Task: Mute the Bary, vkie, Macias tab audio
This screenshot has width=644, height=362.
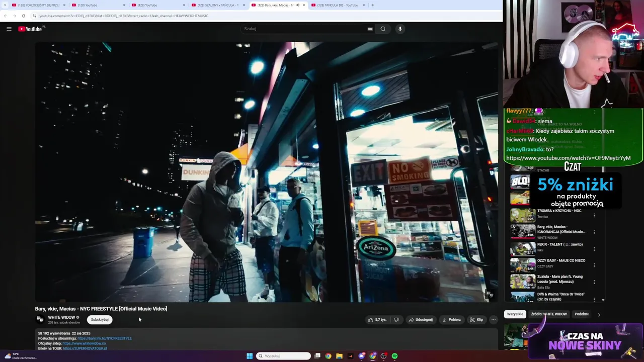Action: [x=297, y=5]
